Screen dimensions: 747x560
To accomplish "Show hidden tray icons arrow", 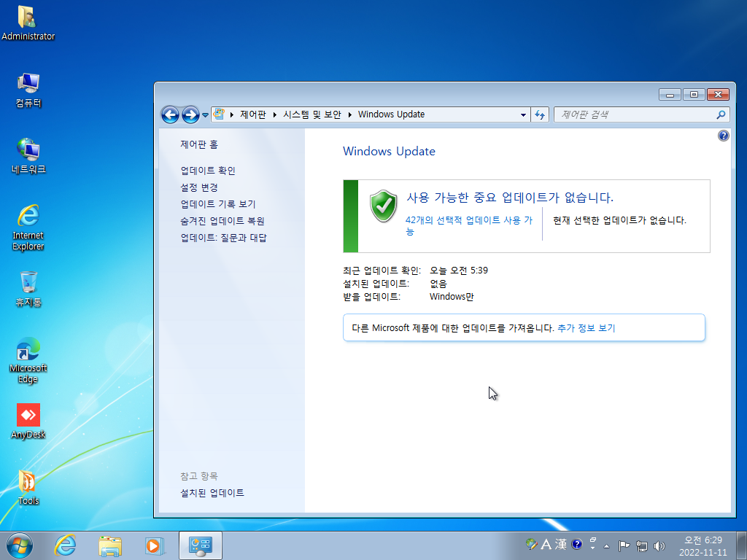I will pyautogui.click(x=606, y=545).
